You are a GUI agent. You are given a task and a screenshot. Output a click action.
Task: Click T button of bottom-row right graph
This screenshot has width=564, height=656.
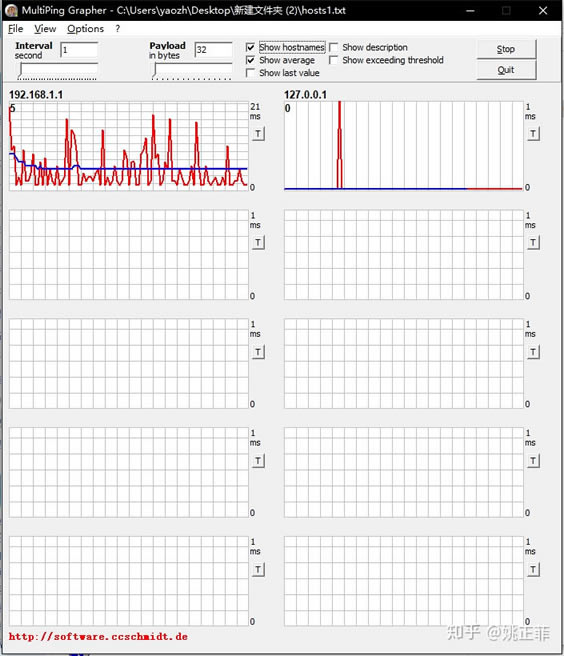533,570
